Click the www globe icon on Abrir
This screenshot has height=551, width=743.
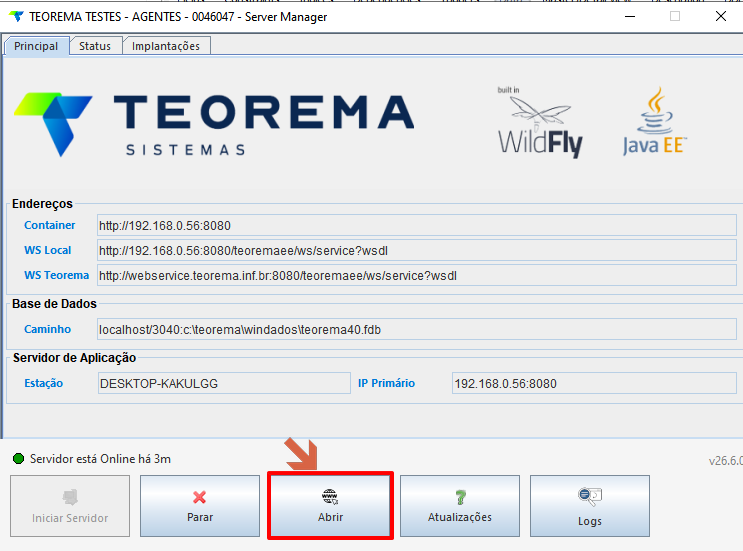point(330,497)
